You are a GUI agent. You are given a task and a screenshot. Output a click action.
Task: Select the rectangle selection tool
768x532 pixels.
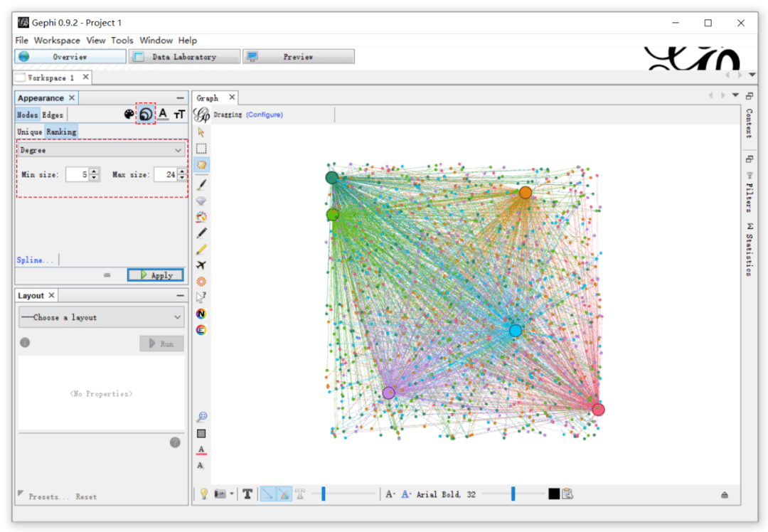point(201,149)
